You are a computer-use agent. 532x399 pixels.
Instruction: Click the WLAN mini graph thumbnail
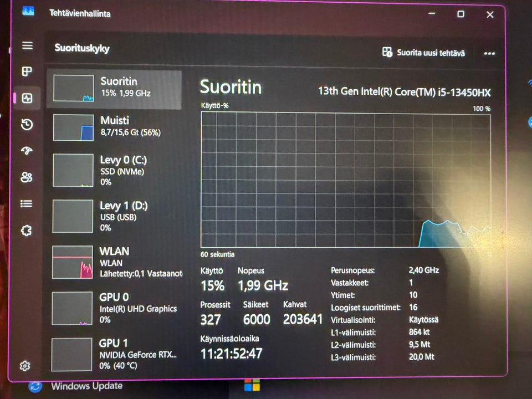72,262
